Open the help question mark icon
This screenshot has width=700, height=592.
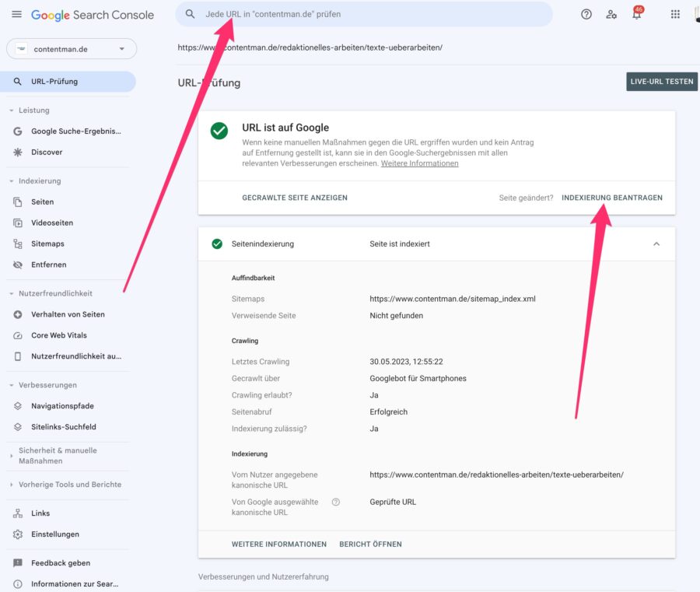(x=586, y=14)
